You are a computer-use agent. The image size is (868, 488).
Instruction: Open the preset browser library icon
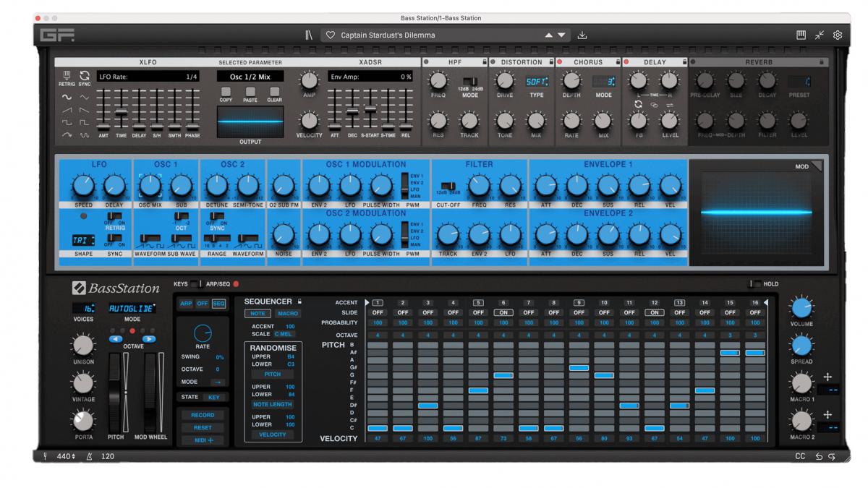[x=309, y=35]
